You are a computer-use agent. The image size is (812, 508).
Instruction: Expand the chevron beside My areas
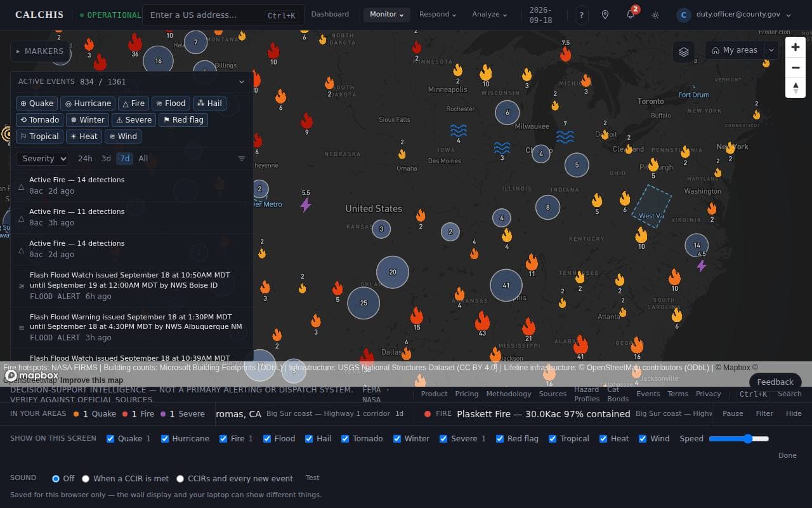(771, 51)
